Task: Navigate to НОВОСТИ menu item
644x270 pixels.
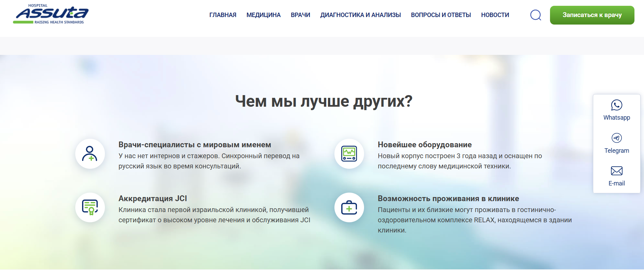Action: pos(495,15)
